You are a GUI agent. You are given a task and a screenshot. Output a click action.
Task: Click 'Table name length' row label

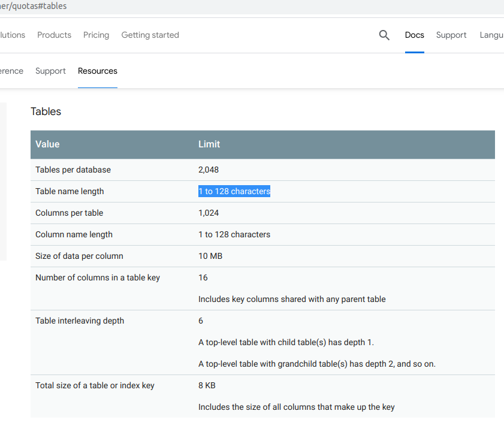(70, 192)
